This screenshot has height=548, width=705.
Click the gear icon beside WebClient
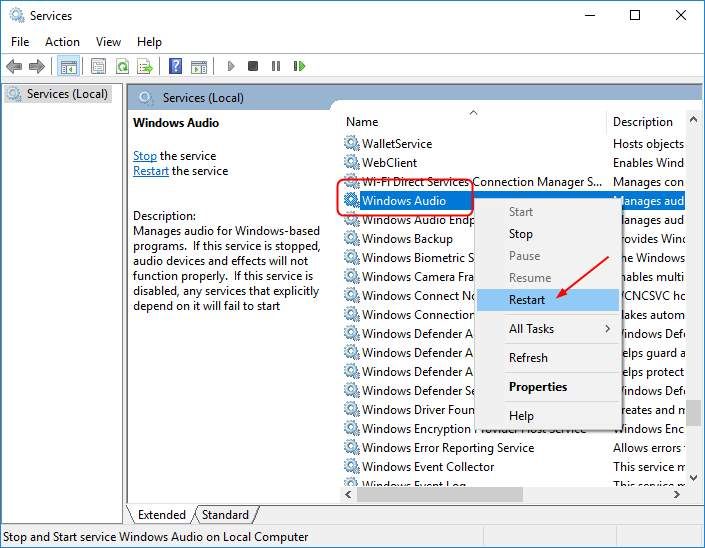click(x=352, y=162)
